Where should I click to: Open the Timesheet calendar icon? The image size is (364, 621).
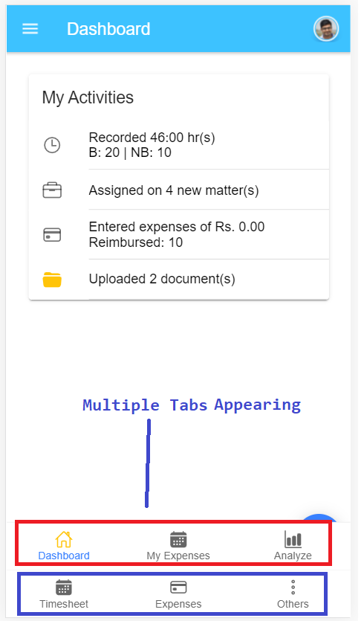64,588
